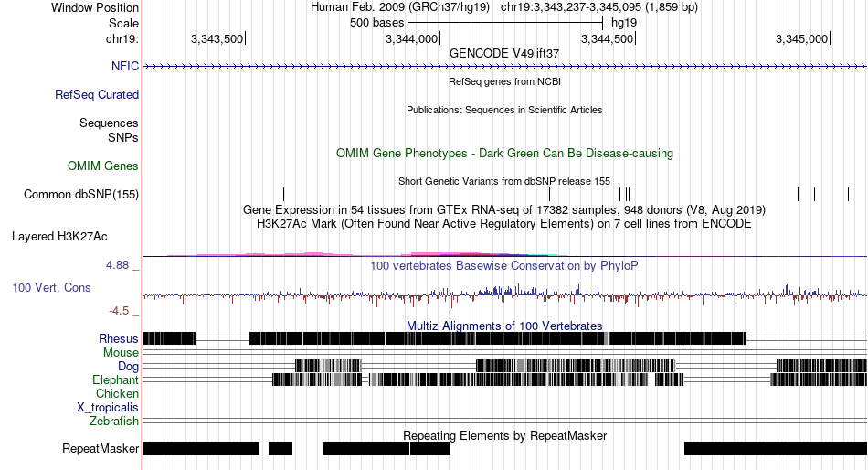
Task: Click the rightmost dbSNP variant tick
Action: (x=848, y=195)
